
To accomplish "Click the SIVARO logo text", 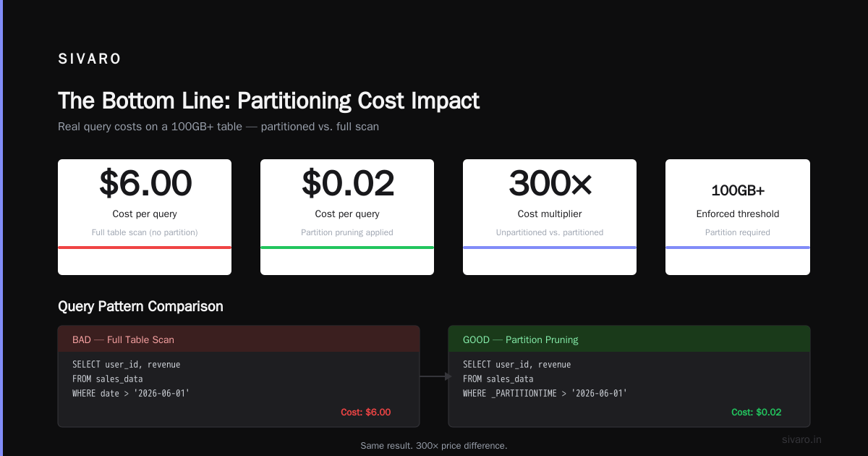I will (90, 59).
